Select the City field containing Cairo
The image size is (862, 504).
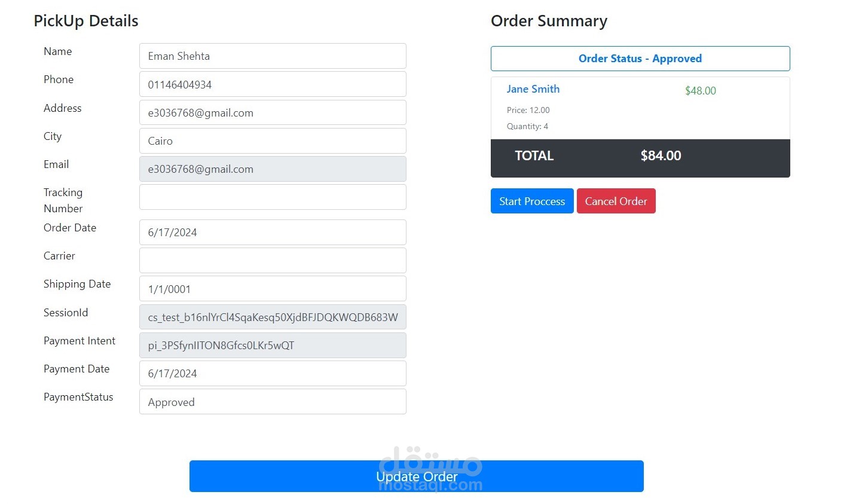pyautogui.click(x=273, y=140)
